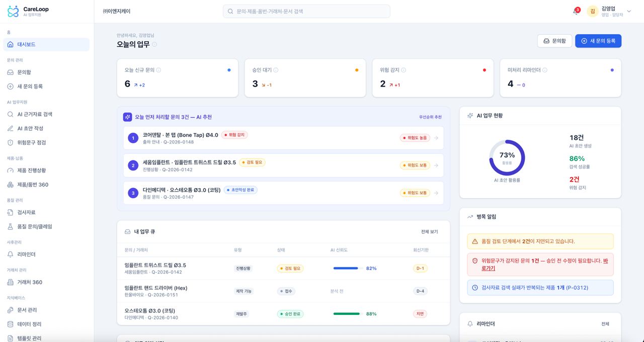Click the 접수 status badge
The image size is (644, 342).
[x=286, y=291]
